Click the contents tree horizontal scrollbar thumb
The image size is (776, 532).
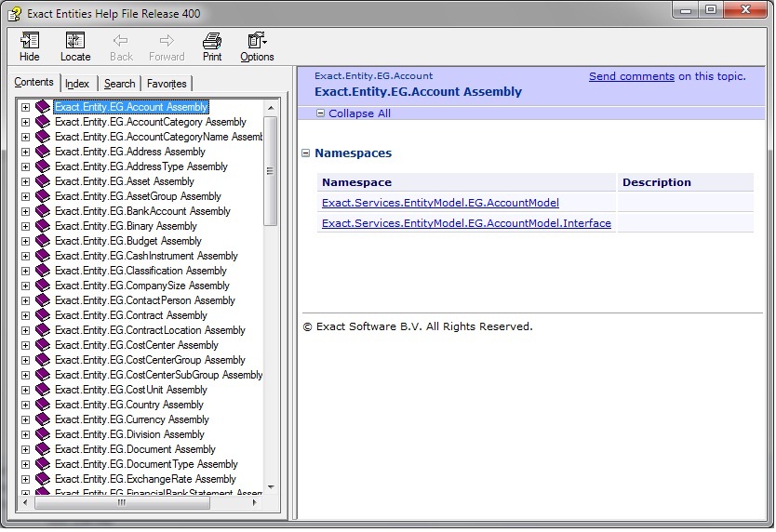coord(122,503)
